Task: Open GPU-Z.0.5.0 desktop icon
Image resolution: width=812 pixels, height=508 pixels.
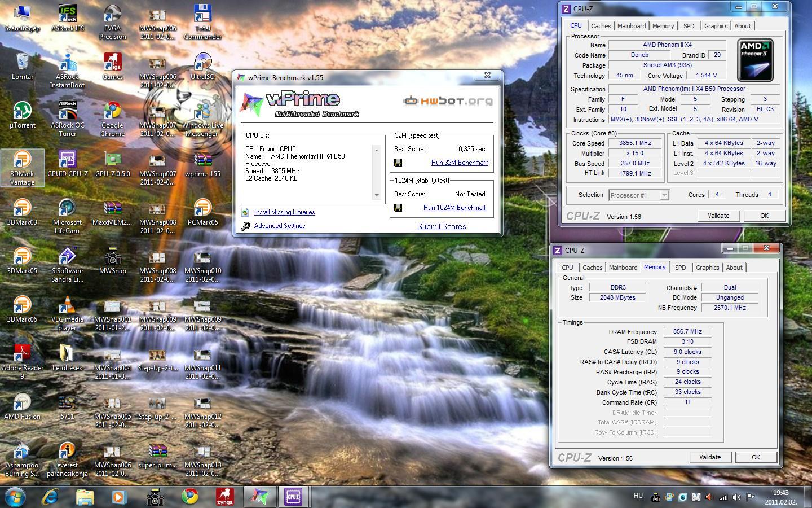Action: coord(112,164)
